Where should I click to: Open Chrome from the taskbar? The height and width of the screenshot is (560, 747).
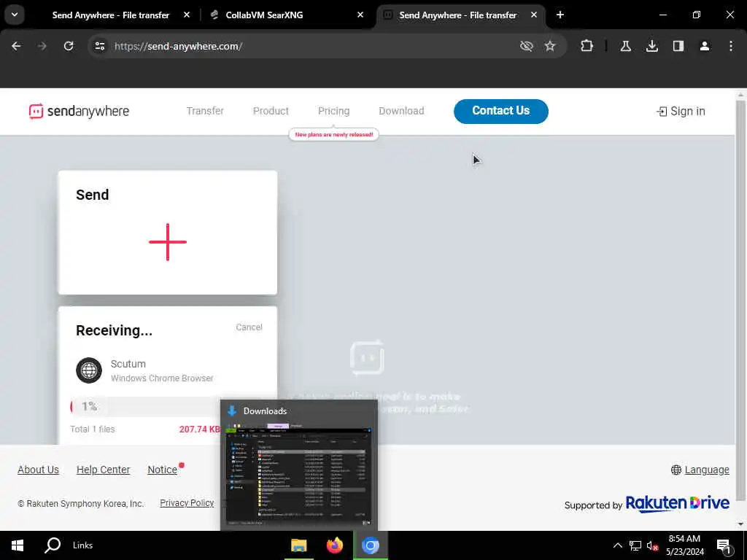pos(370,545)
